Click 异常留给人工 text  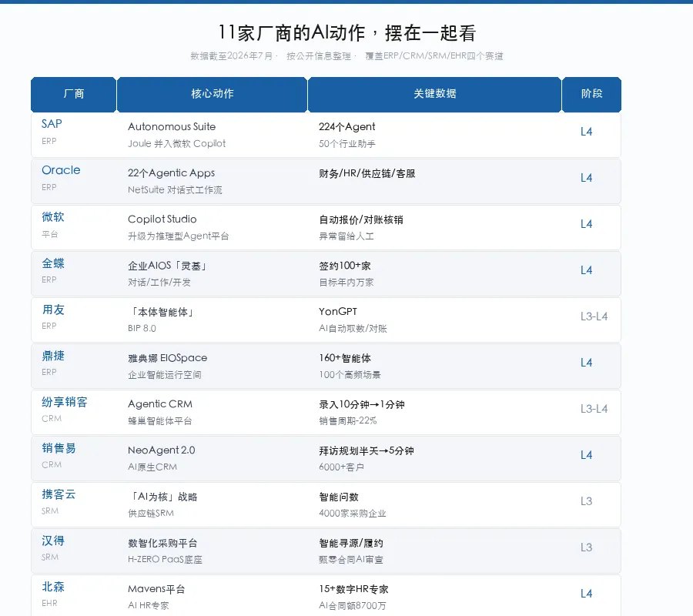pos(346,236)
